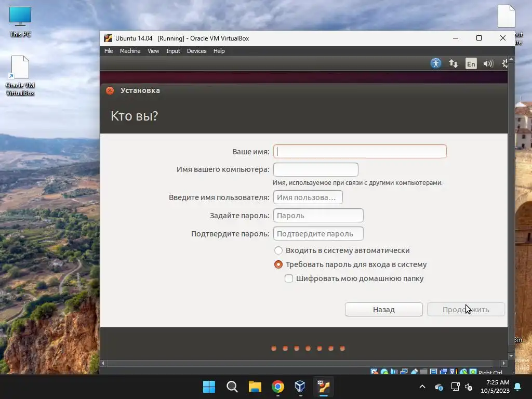Click the horizontal scrollbar right arrow

click(x=504, y=363)
